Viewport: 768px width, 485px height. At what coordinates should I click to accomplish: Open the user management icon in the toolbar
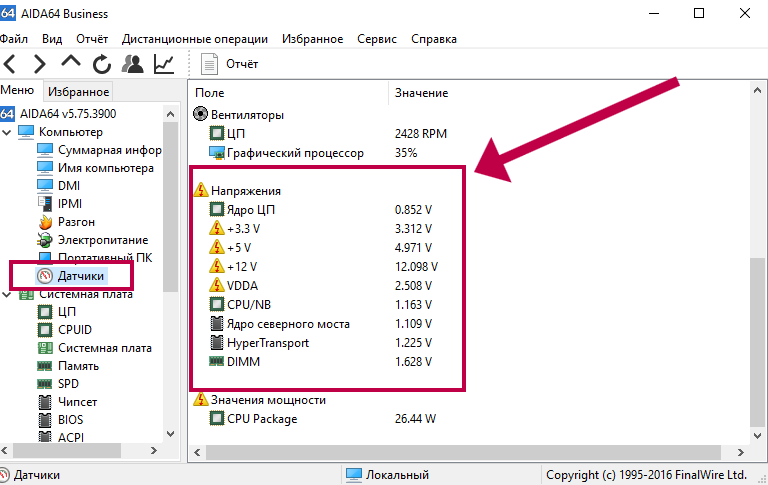132,64
